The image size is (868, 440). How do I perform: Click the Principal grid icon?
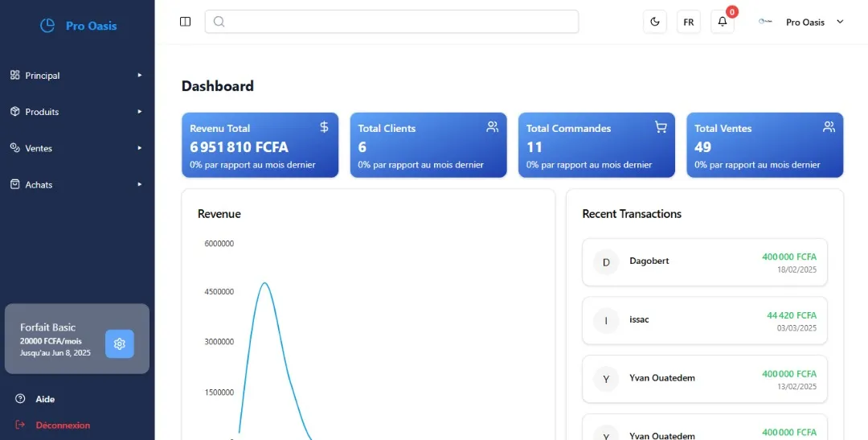[x=15, y=75]
